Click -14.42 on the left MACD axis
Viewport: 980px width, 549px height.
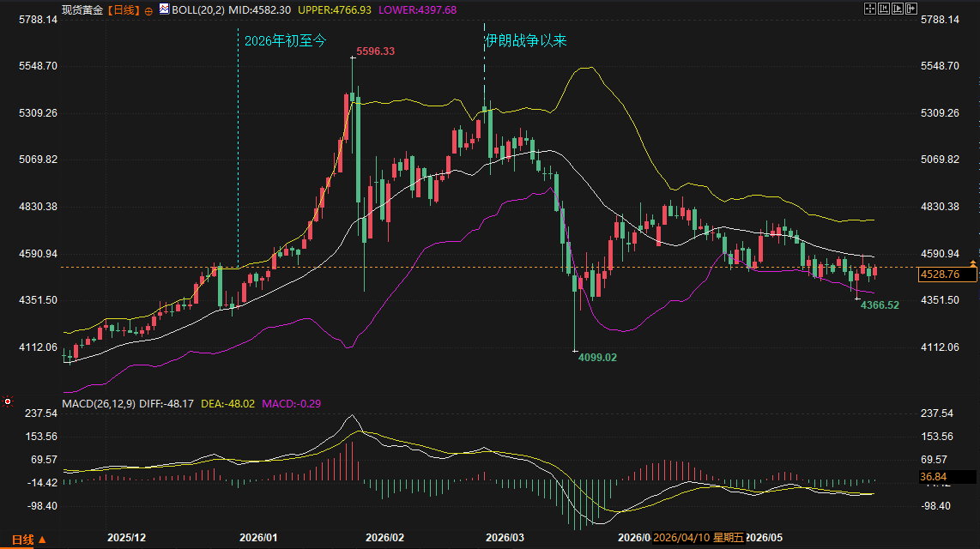(43, 483)
